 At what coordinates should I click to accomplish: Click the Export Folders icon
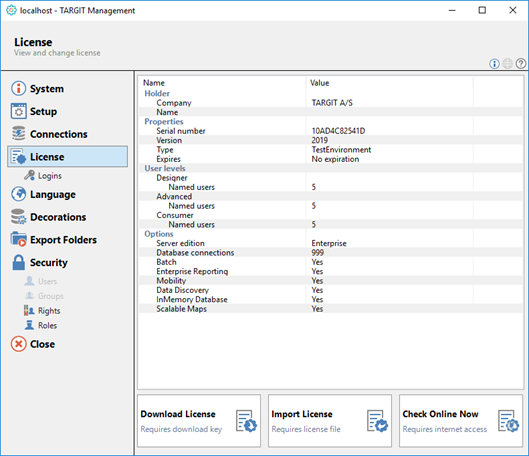[x=18, y=239]
